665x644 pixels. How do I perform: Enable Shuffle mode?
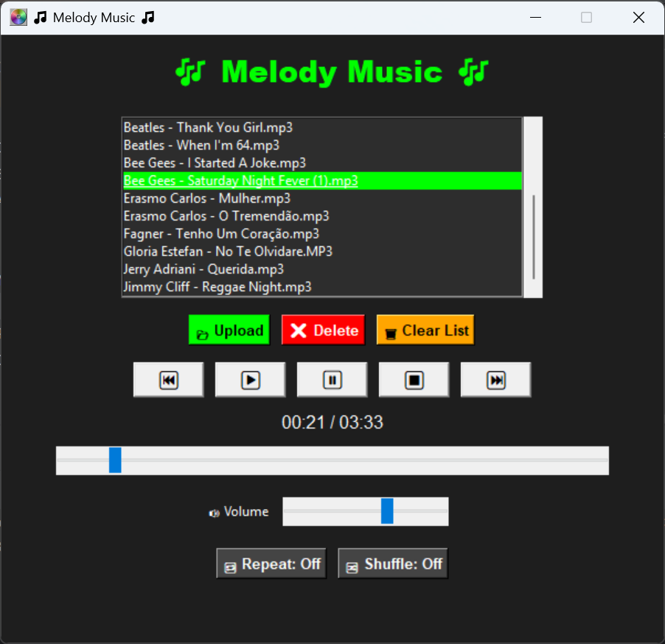(x=393, y=564)
